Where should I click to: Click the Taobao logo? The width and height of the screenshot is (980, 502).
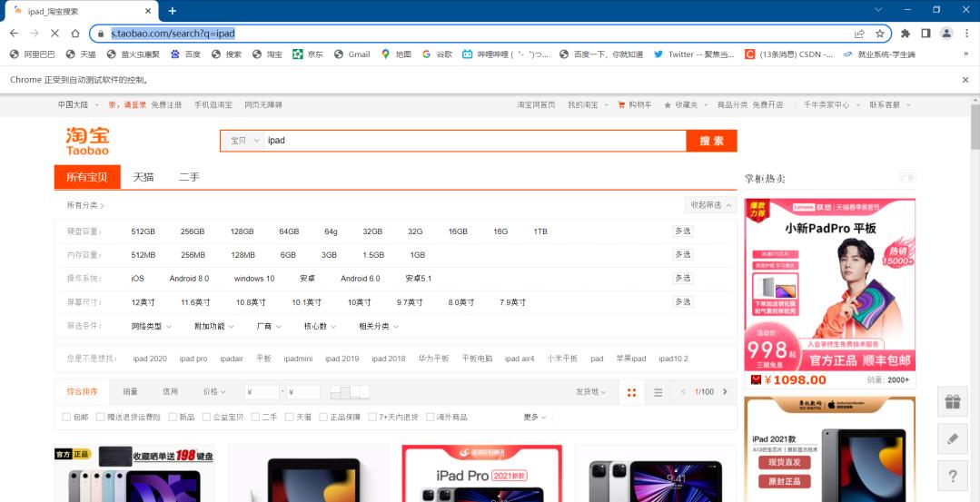[x=87, y=141]
